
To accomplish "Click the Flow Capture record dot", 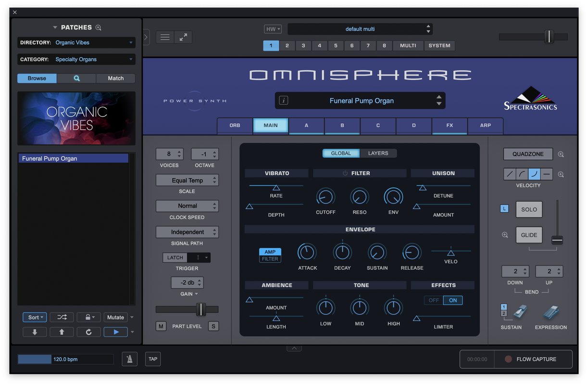I will tap(508, 359).
